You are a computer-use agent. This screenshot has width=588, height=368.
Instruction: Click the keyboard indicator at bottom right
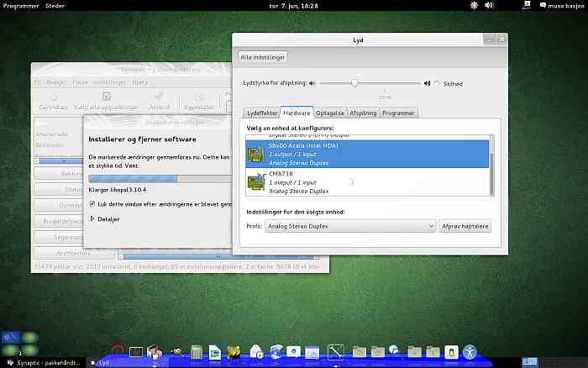tap(530, 362)
